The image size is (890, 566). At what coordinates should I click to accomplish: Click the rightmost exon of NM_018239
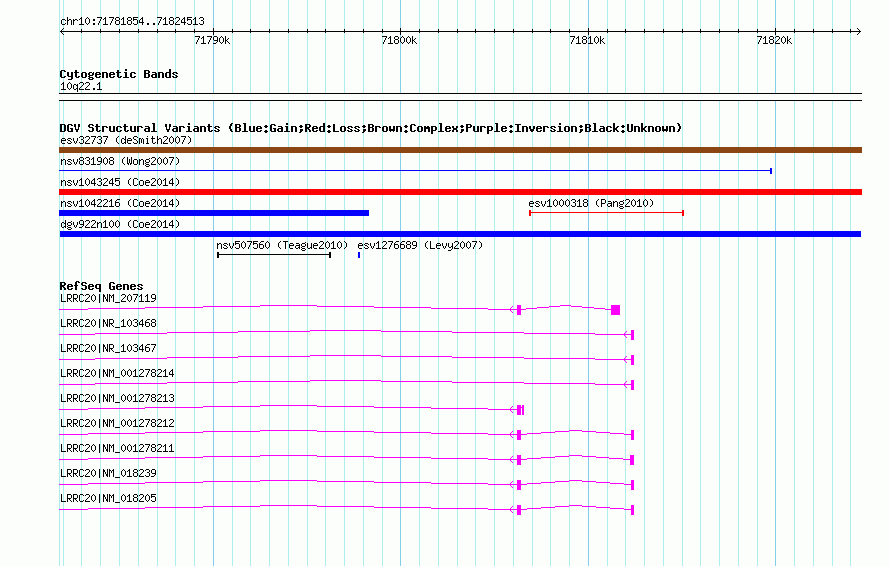click(x=632, y=485)
